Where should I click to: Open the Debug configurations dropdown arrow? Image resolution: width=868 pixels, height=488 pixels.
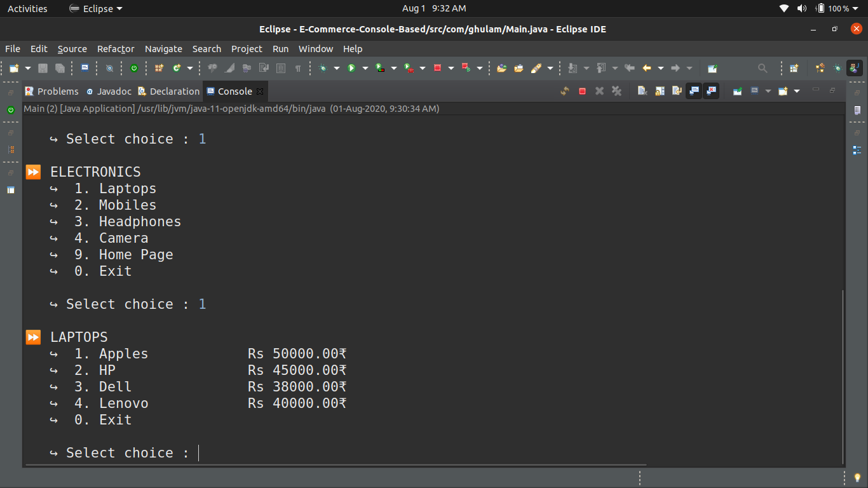tap(337, 68)
